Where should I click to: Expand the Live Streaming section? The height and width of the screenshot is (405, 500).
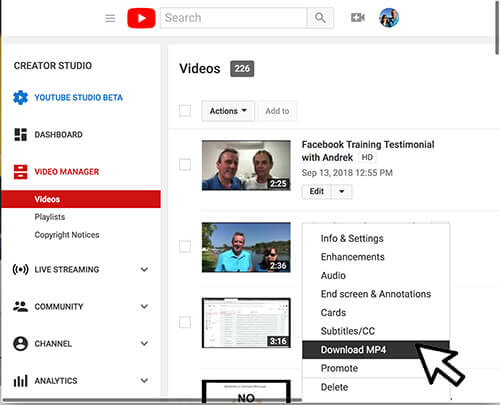(144, 269)
